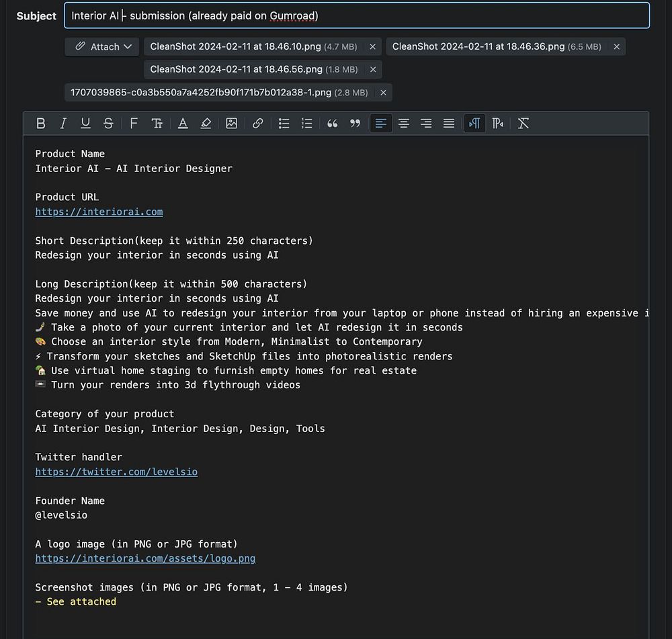This screenshot has height=639, width=672.
Task: Open the twitter.com/levelsio link
Action: [116, 472]
